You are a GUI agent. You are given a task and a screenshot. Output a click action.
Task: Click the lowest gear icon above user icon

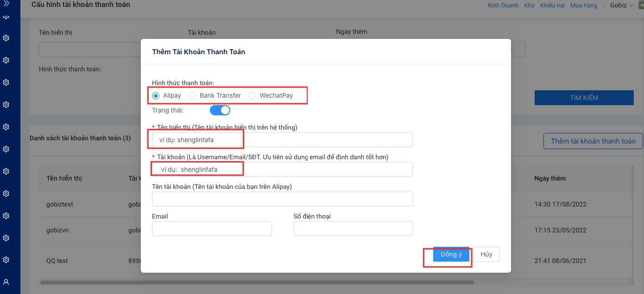coord(6,260)
